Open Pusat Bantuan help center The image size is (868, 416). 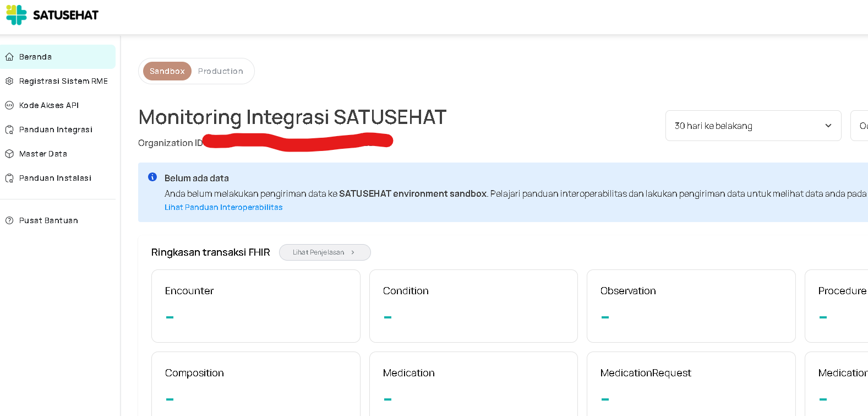click(x=58, y=220)
